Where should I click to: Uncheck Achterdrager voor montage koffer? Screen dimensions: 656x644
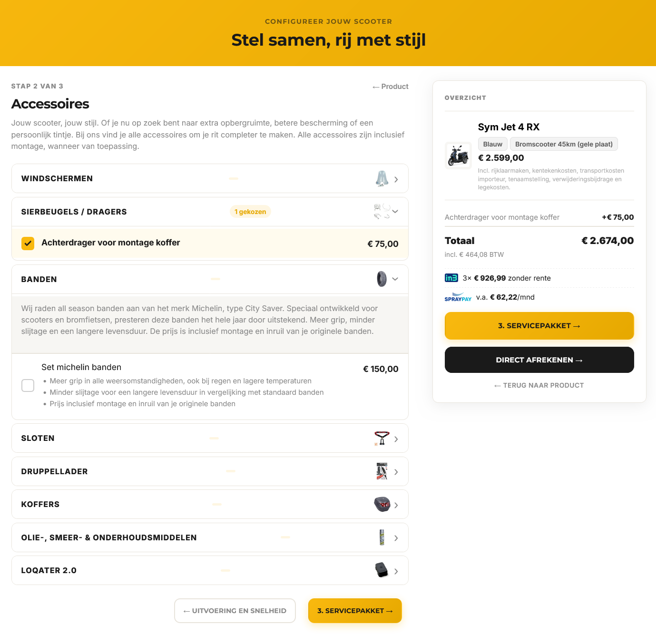[28, 243]
